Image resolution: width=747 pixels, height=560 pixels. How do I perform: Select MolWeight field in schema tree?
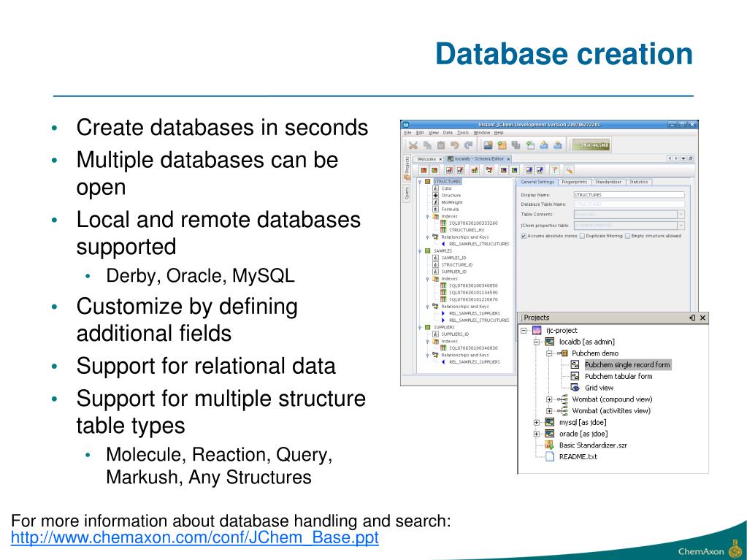tap(451, 202)
